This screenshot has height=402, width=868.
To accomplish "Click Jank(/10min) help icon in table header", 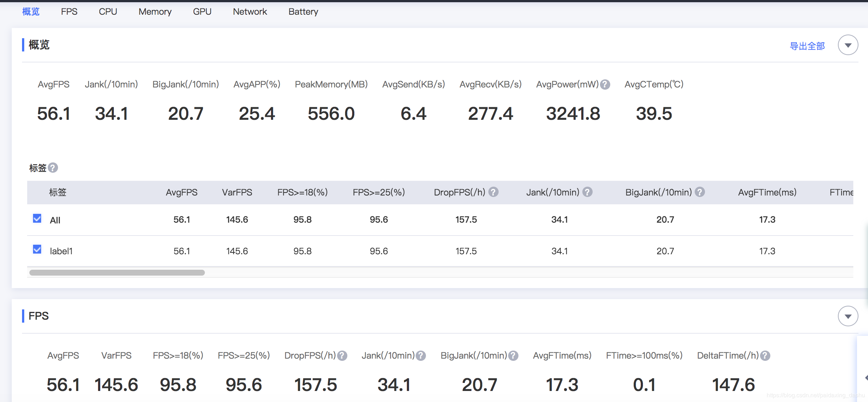I will pos(587,192).
